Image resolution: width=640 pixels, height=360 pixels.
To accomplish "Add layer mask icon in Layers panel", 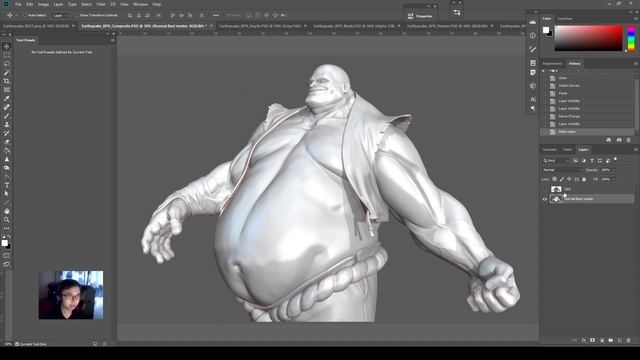I will pyautogui.click(x=593, y=340).
